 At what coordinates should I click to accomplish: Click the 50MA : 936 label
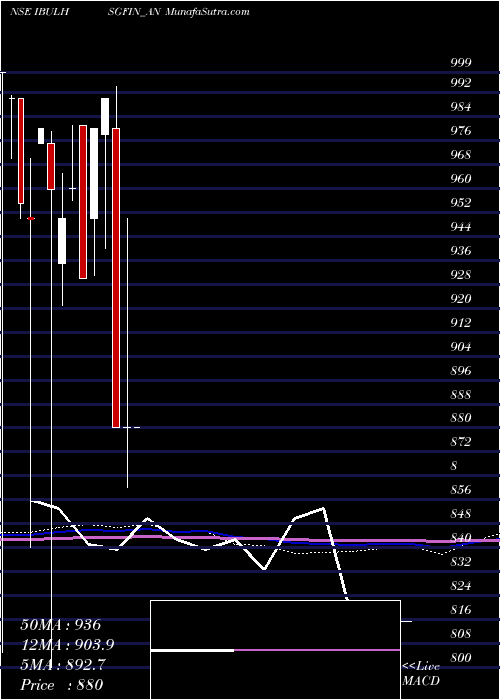60,625
